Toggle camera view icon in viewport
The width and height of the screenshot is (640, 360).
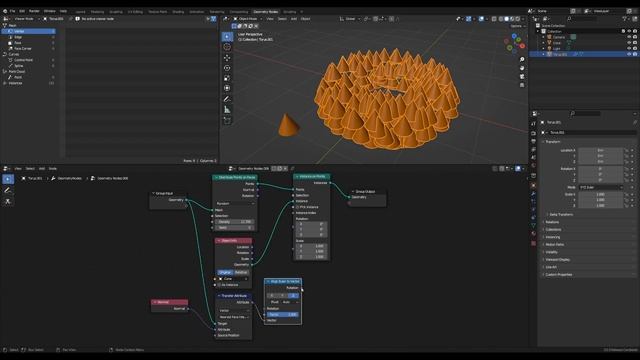click(x=522, y=77)
